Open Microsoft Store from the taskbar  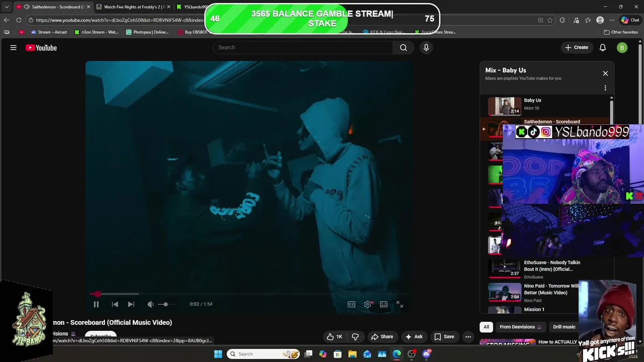point(338,354)
